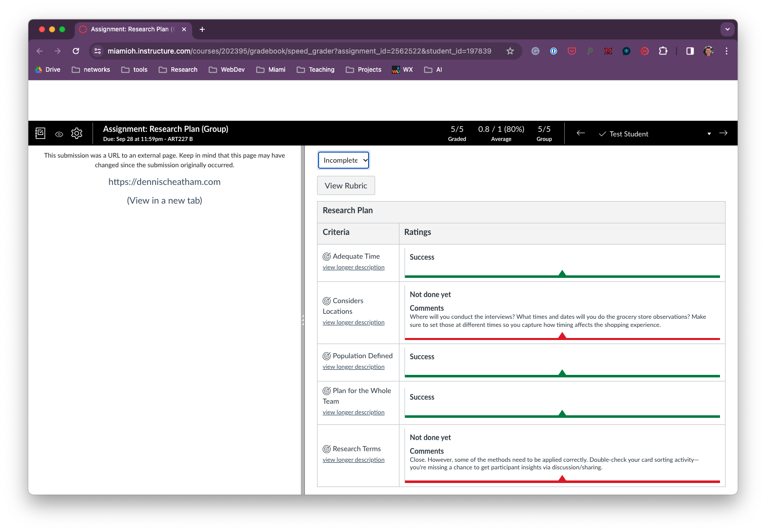Toggle the eye visibility icon for grades
This screenshot has height=532, width=766.
59,134
